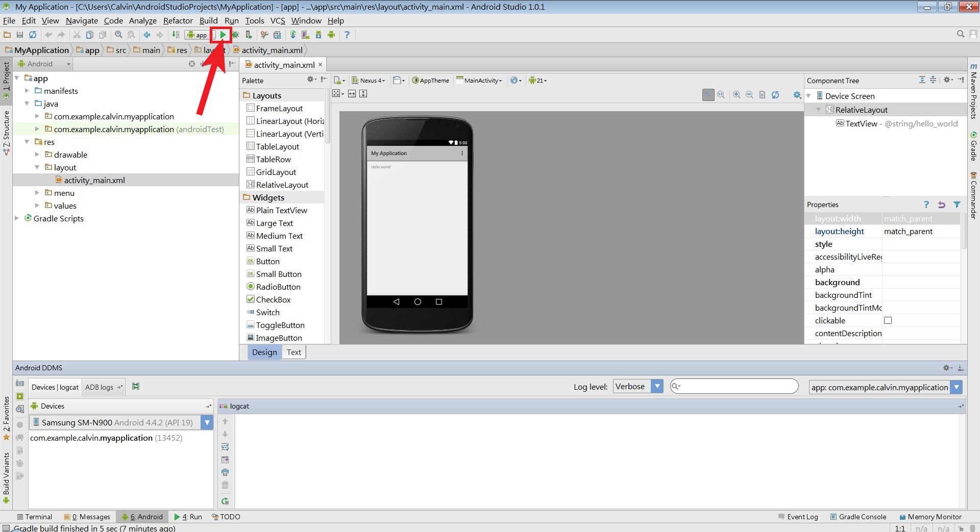The image size is (980, 532).
Task: Open the Refactor menu
Action: point(178,20)
